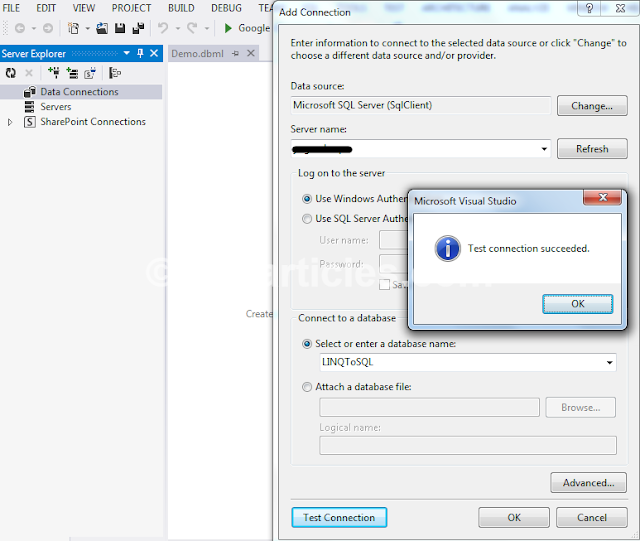Open the PROJECT menu
Viewport: 640px width, 541px height.
[131, 8]
